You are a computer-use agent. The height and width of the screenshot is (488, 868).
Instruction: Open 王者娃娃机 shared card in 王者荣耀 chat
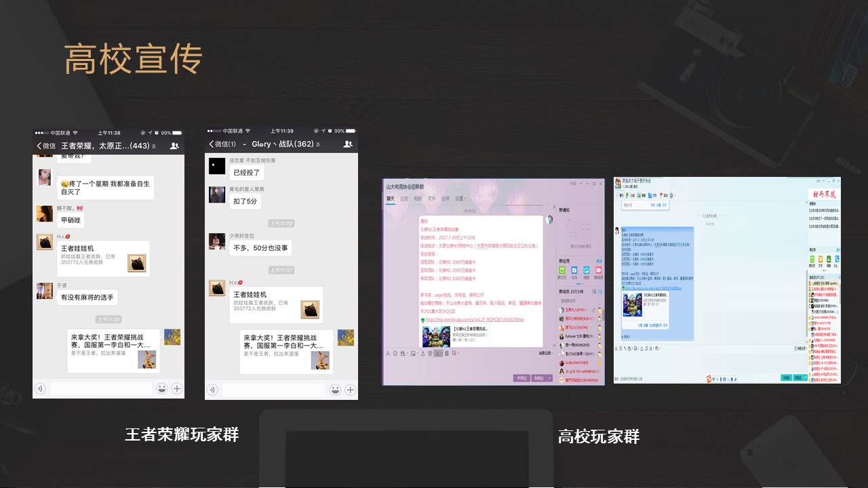[103, 258]
